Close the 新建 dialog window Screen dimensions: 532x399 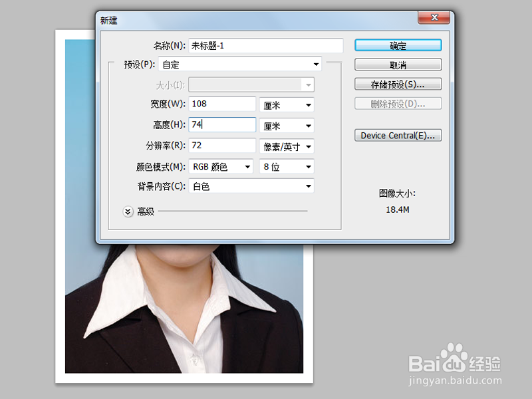click(434, 17)
